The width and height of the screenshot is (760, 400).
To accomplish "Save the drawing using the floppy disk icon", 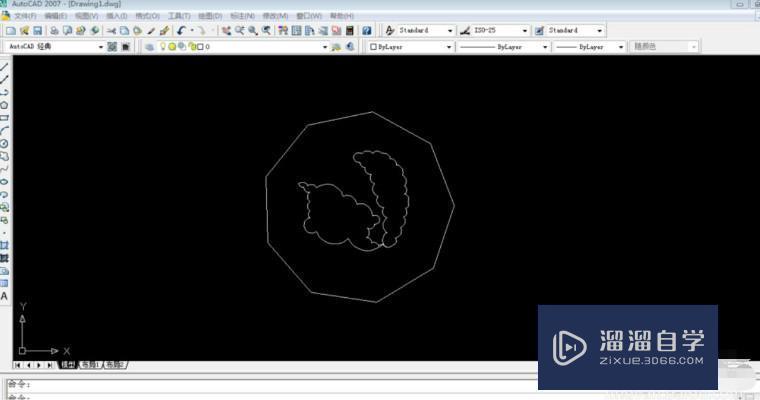I will (37, 31).
